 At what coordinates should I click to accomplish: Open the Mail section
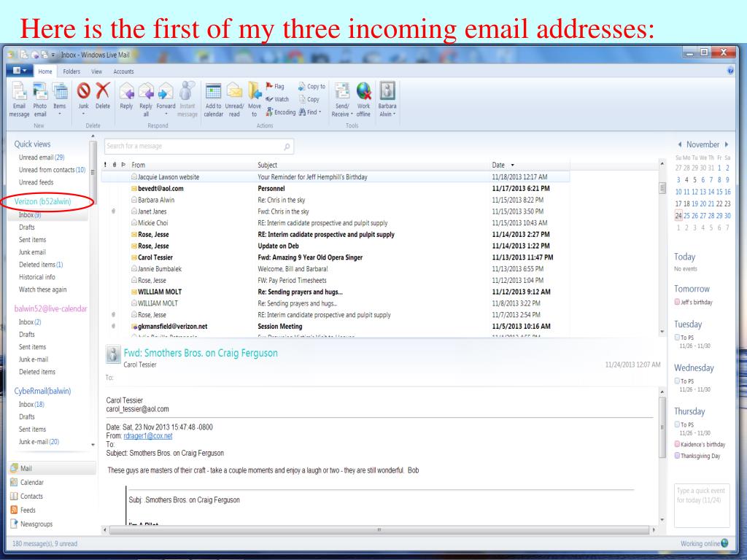52,468
